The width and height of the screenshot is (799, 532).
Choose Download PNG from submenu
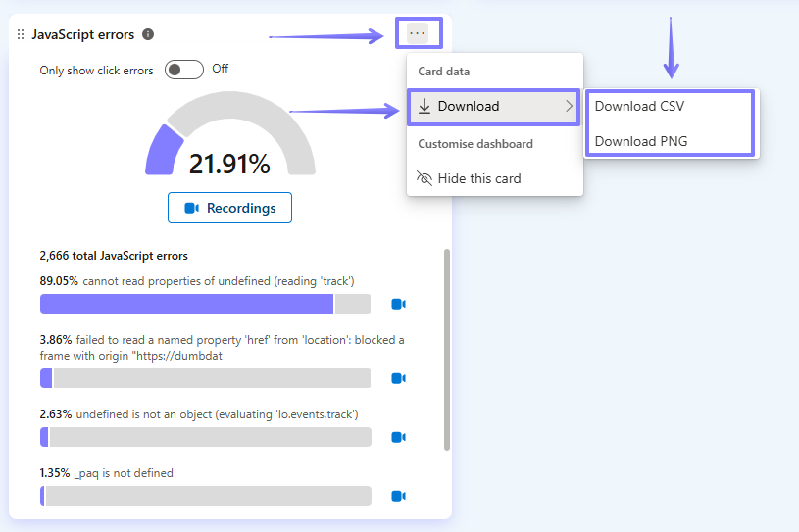point(641,141)
